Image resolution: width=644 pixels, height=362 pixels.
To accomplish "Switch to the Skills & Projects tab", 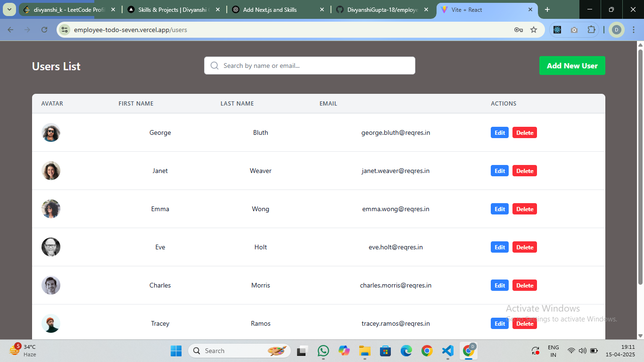I will (174, 9).
